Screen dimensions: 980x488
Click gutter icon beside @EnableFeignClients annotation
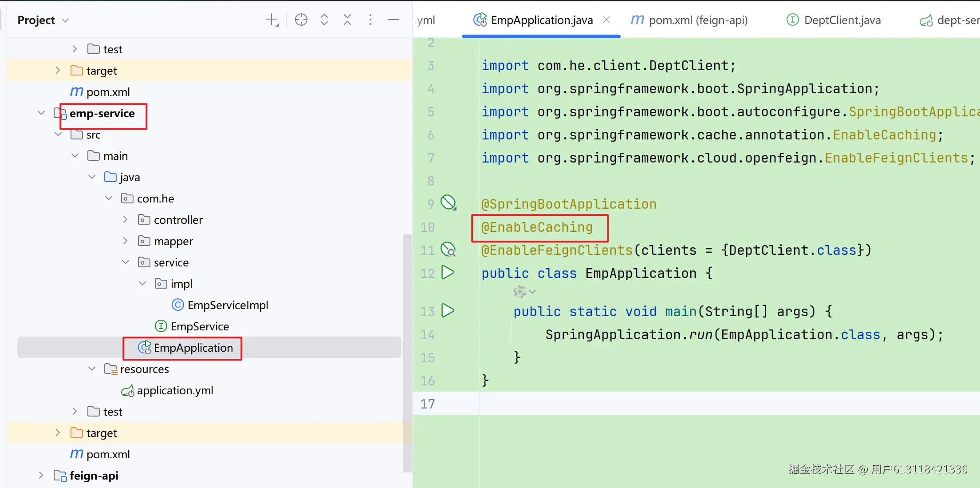448,250
